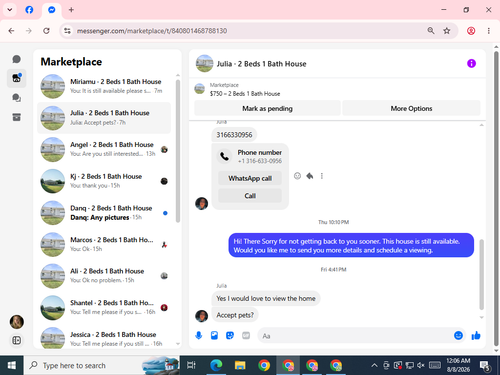The width and height of the screenshot is (500, 375).
Task: Show hidden system tray icons chevron
Action: pos(374,365)
